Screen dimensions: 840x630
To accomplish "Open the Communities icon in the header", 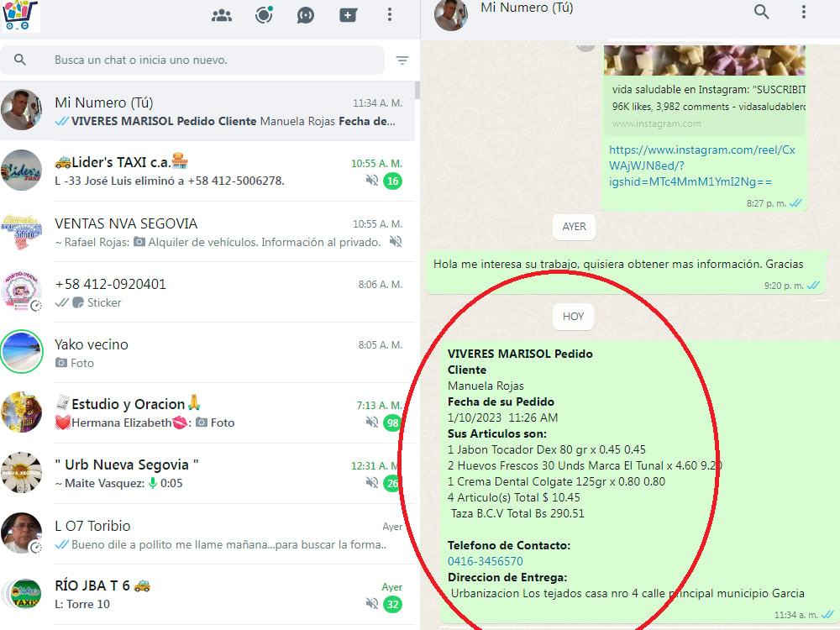I will click(221, 15).
